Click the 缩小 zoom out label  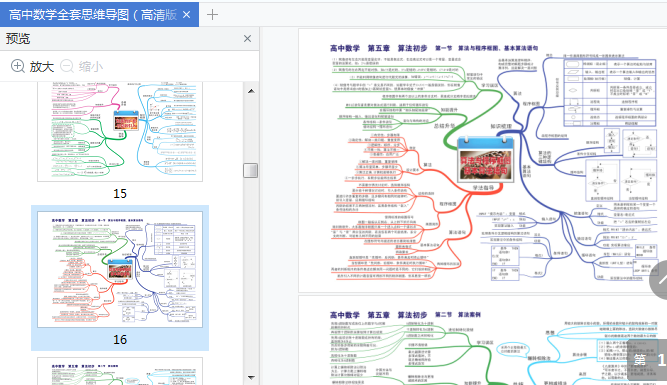(91, 66)
